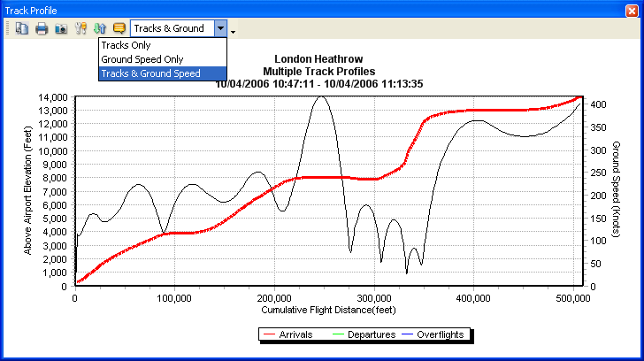Click the 400,000 distance axis value
The height and width of the screenshot is (361, 644).
(473, 298)
